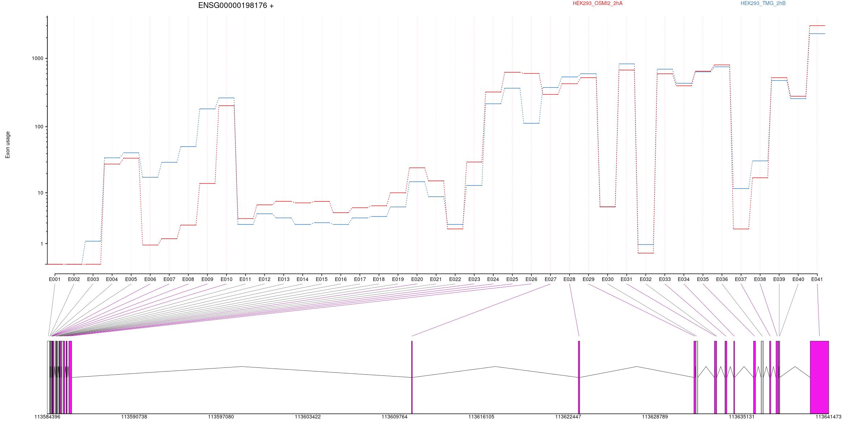The height and width of the screenshot is (434, 868).
Task: Click the E026 exon label
Action: (531, 279)
